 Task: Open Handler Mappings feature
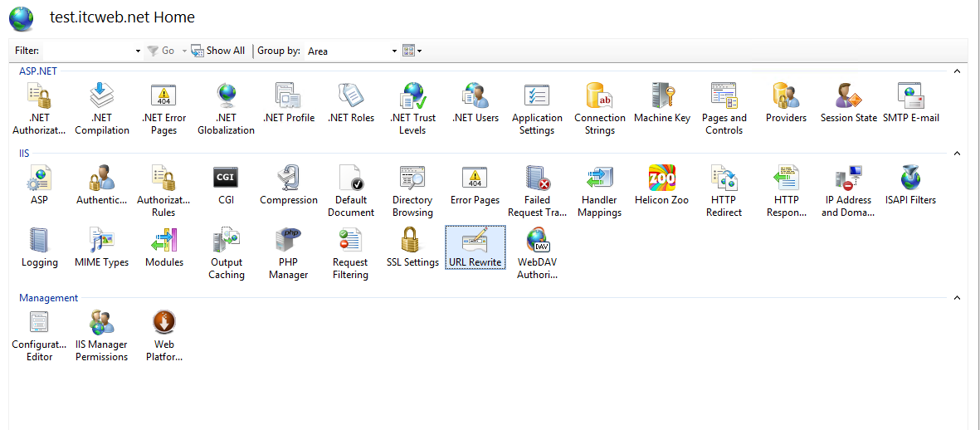pyautogui.click(x=600, y=192)
